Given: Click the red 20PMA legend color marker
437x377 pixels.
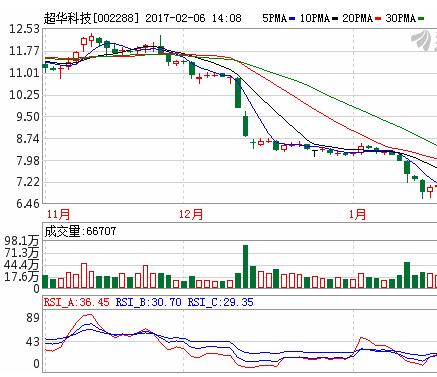Looking at the screenshot, I should (x=378, y=19).
